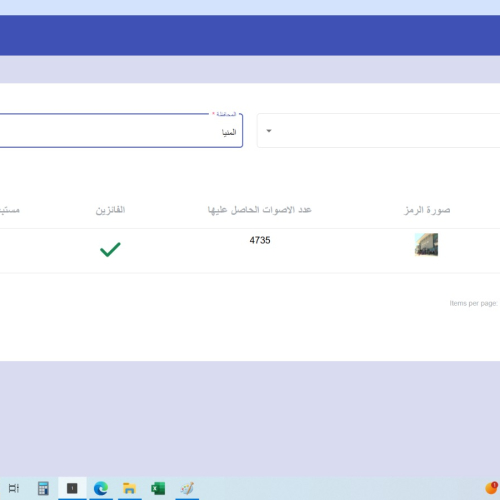Click the orange notification tray icon
500x500 pixels.
491,488
